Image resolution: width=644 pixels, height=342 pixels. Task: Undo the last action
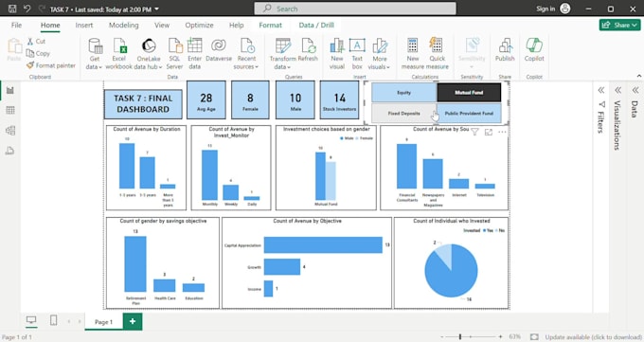(x=27, y=9)
